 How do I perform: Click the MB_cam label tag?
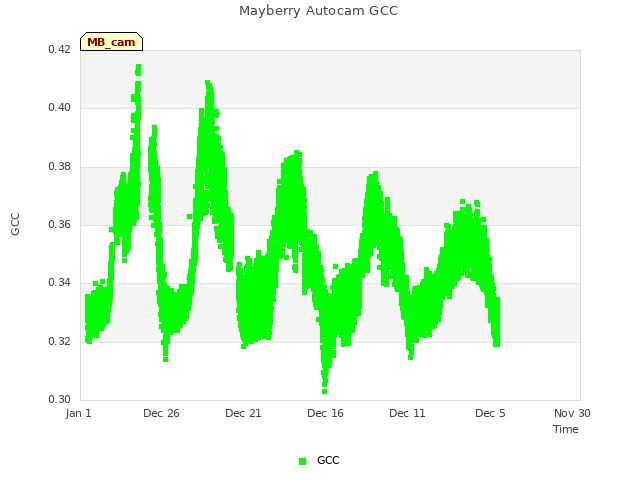[x=111, y=42]
